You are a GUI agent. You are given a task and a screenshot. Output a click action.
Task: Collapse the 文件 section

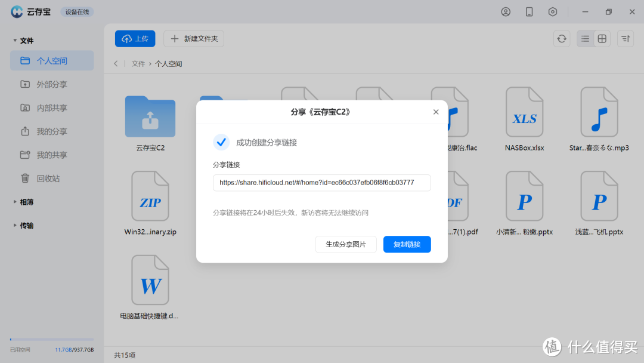point(15,40)
